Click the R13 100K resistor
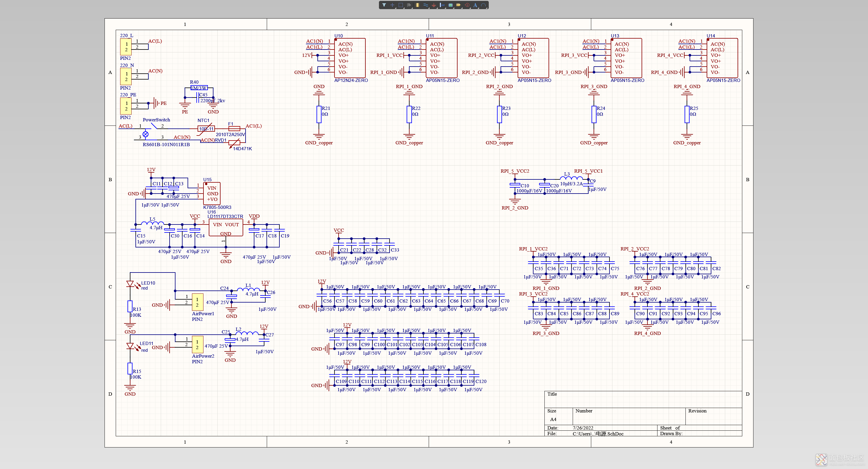The image size is (868, 469). click(x=130, y=306)
